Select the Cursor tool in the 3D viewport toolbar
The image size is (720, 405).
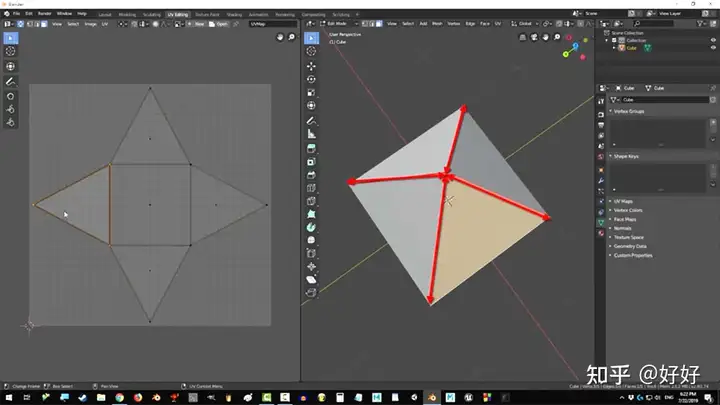[311, 51]
